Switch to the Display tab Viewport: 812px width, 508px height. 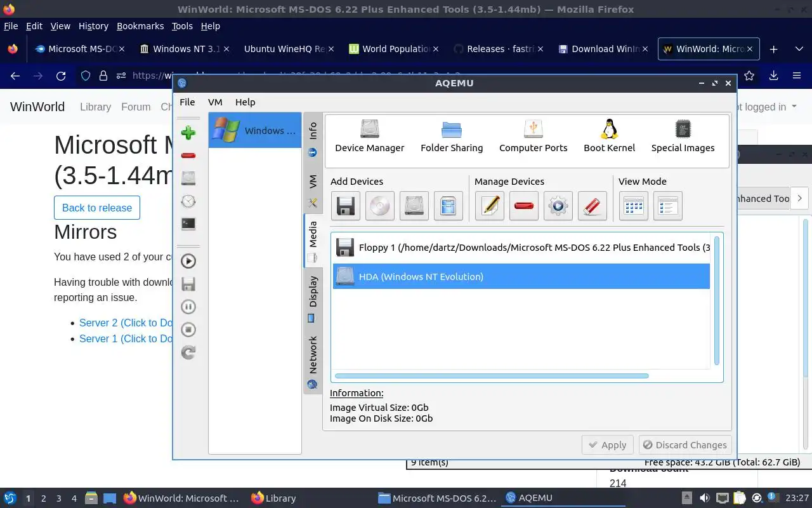tap(313, 298)
